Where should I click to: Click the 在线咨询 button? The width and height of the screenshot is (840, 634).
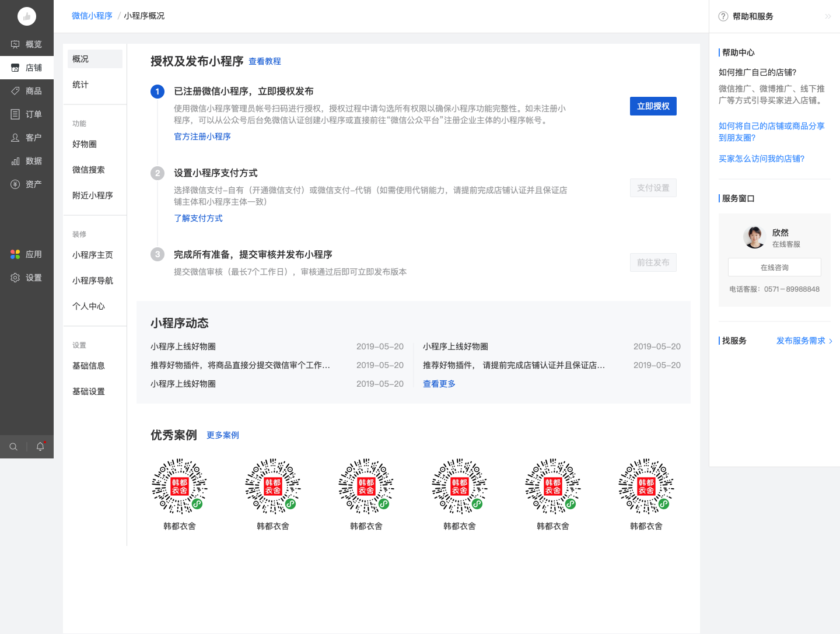click(x=775, y=267)
